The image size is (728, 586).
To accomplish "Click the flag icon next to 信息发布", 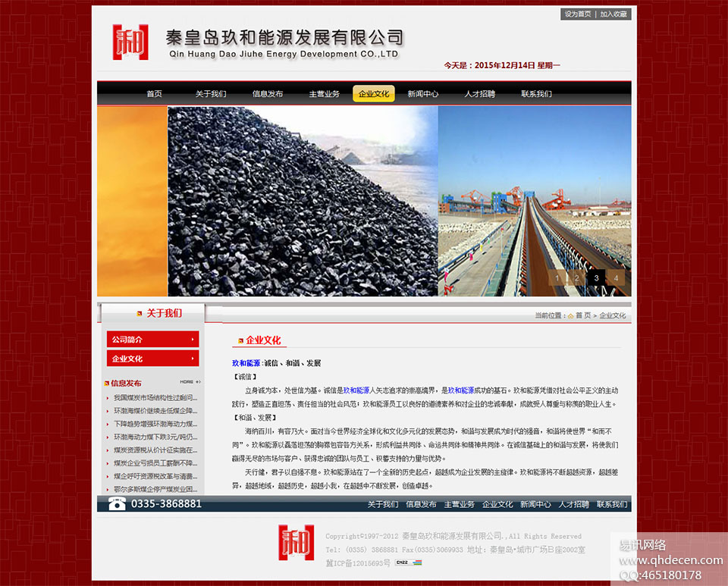I will (106, 383).
